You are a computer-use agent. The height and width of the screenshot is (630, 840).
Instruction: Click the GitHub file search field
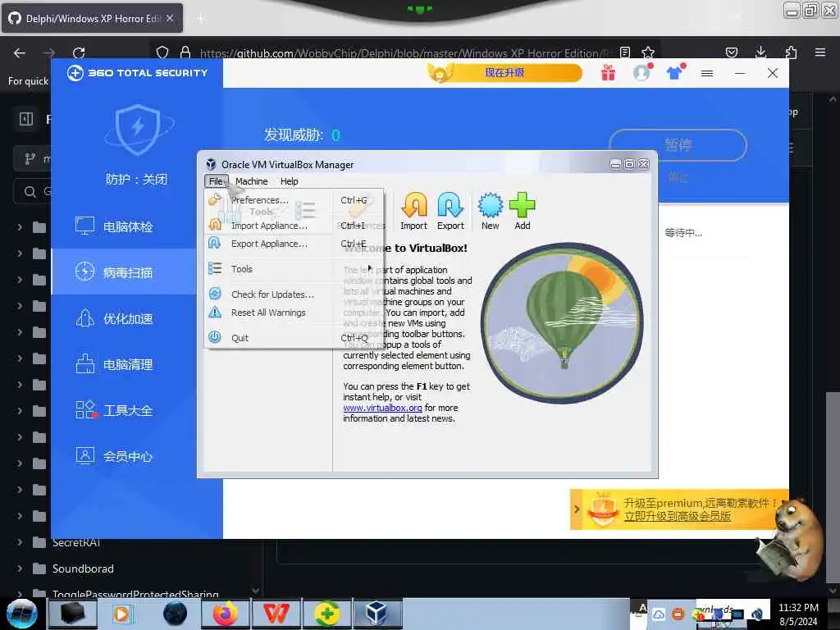tap(33, 191)
